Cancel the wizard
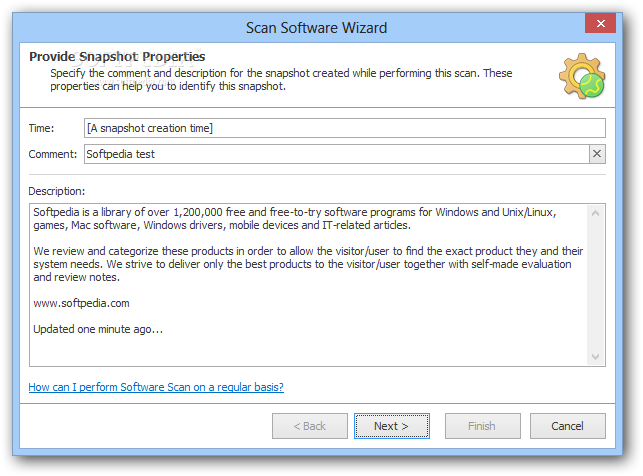This screenshot has width=643, height=476. click(x=568, y=426)
